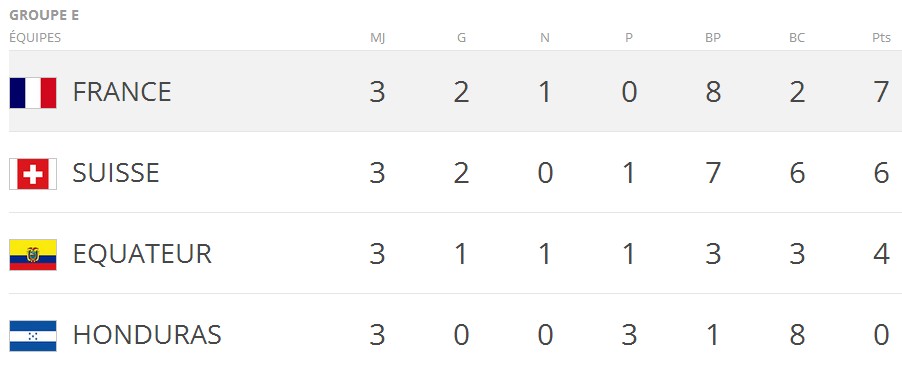Click the MJ column header
Image resolution: width=902 pixels, height=367 pixels.
coord(377,38)
